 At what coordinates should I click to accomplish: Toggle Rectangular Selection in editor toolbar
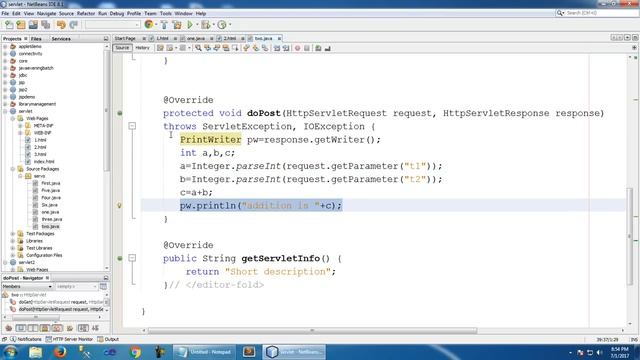[x=235, y=48]
